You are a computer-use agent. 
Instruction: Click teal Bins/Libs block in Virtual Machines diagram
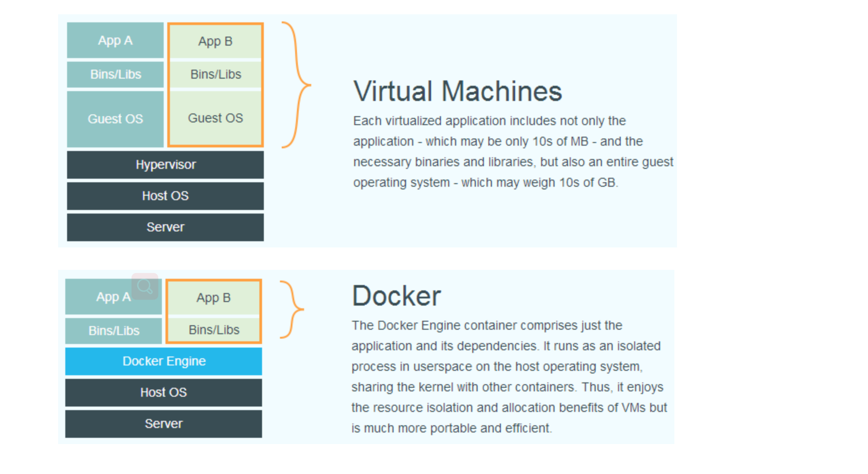(115, 74)
